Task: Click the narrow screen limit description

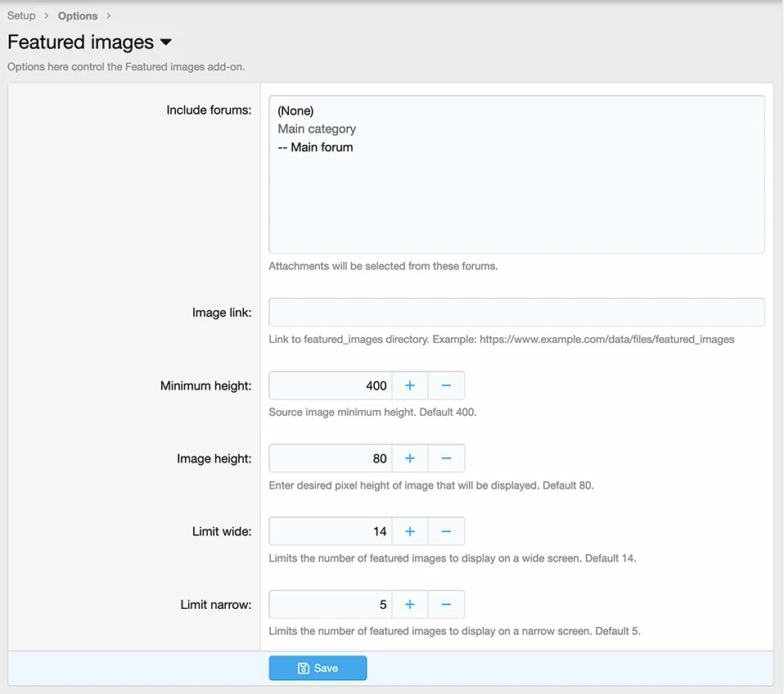Action: pyautogui.click(x=454, y=631)
